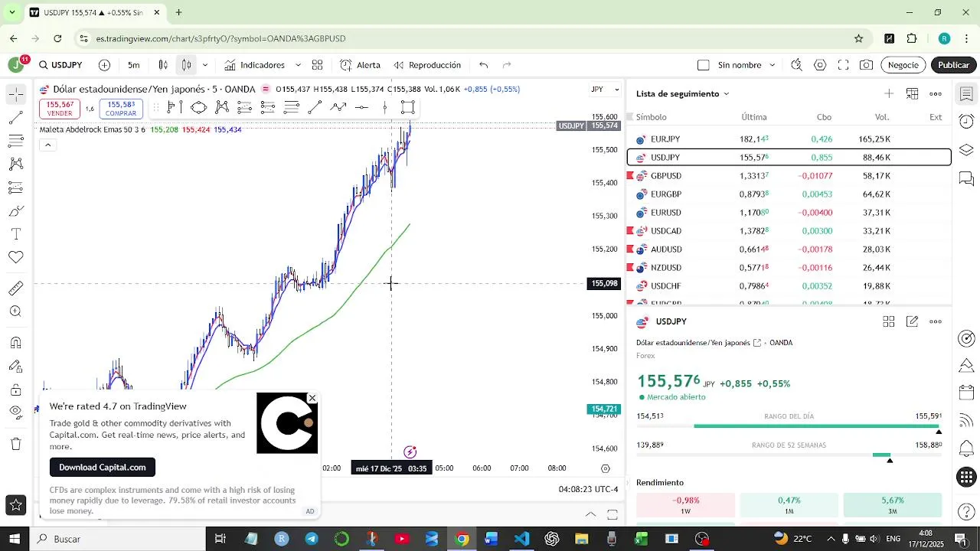Screen dimensions: 980x551
Task: Select the zoom in tool
Action: pos(15,311)
